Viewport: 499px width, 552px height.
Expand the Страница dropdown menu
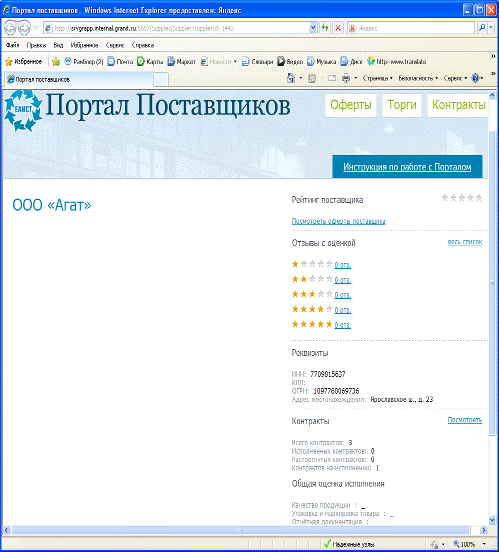coord(378,78)
